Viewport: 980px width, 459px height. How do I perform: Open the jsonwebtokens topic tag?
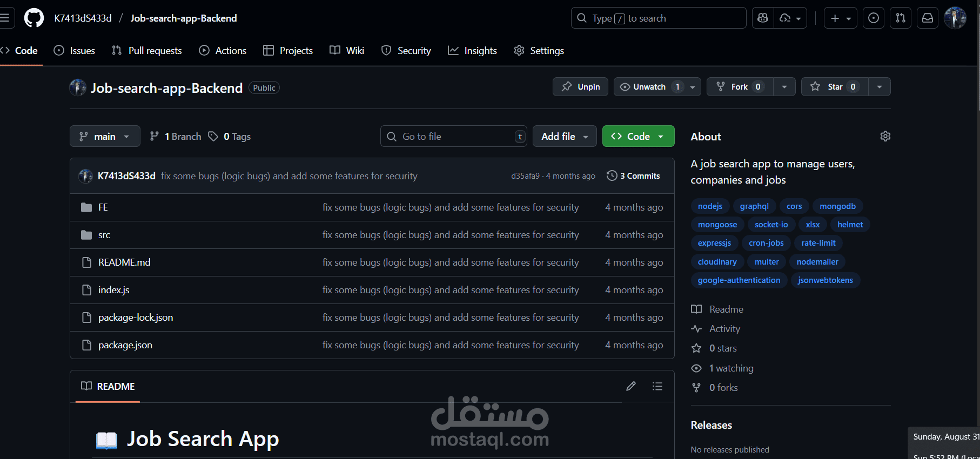(825, 280)
